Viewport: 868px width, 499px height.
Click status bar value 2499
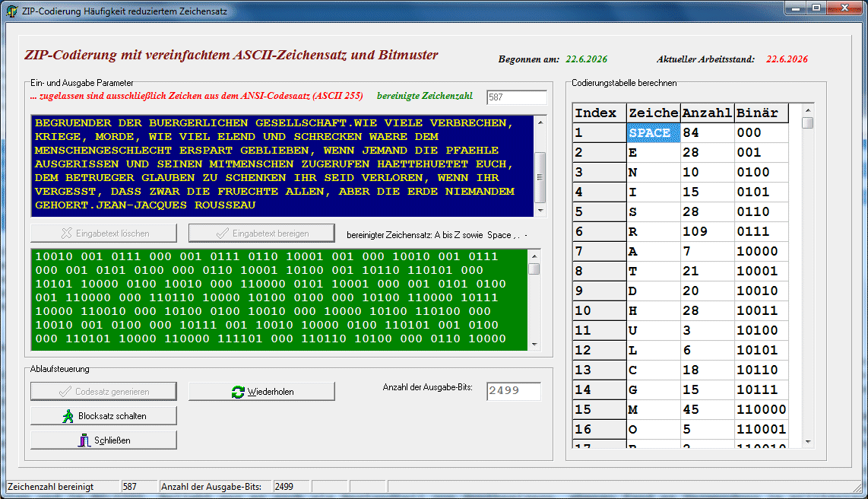click(284, 487)
